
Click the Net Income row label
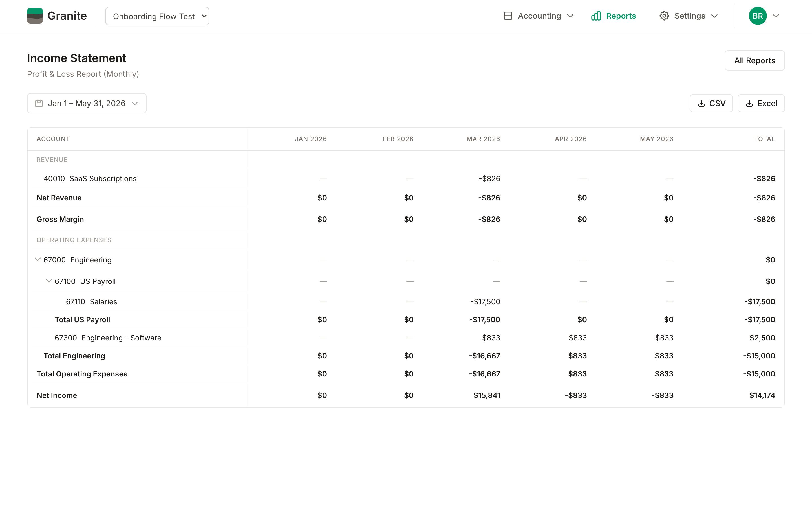[57, 395]
